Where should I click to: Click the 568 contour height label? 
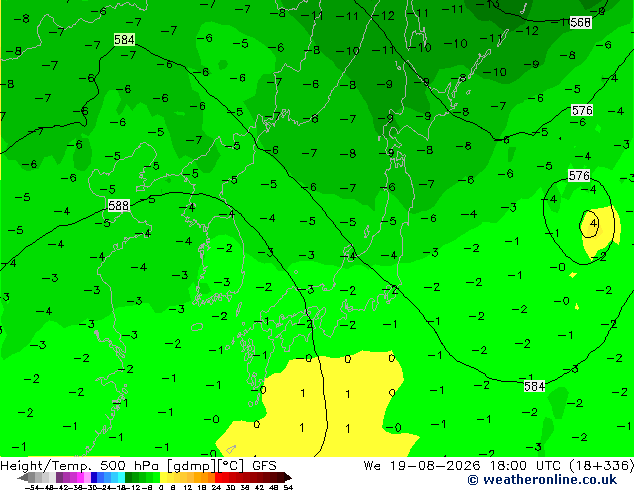tap(580, 22)
